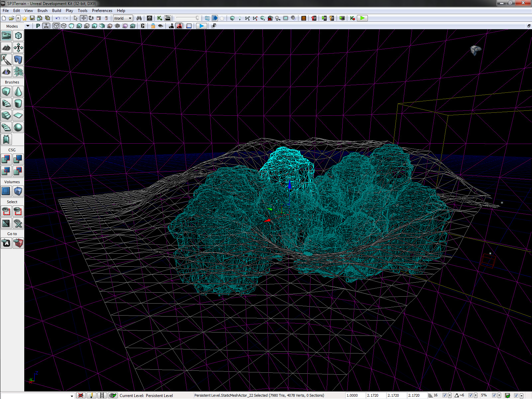Expand the Modes panel dropdown arrow
532x399 pixels.
[28, 26]
